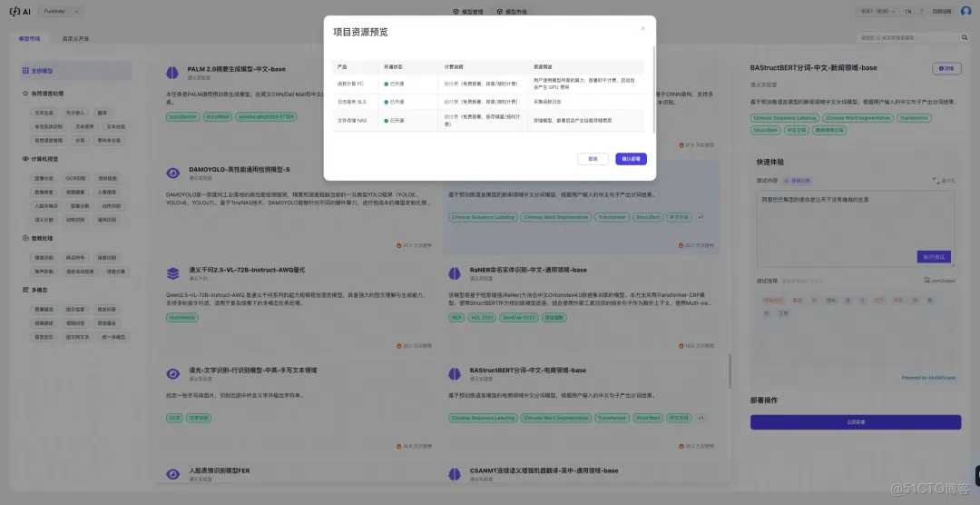This screenshot has height=505, width=980.
Task: Select the 图文检索 filter tag
Action: coord(75,309)
